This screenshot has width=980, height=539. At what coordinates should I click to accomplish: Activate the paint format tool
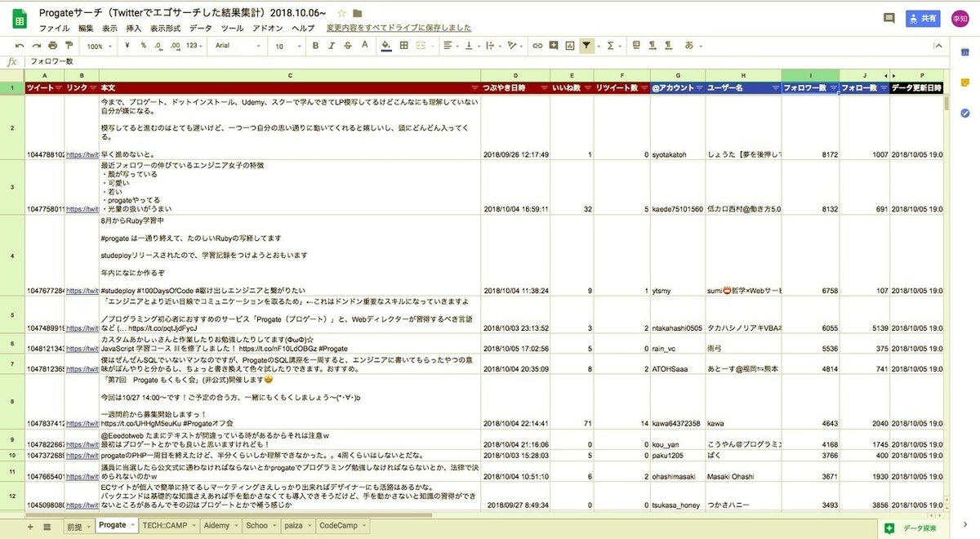tap(69, 46)
